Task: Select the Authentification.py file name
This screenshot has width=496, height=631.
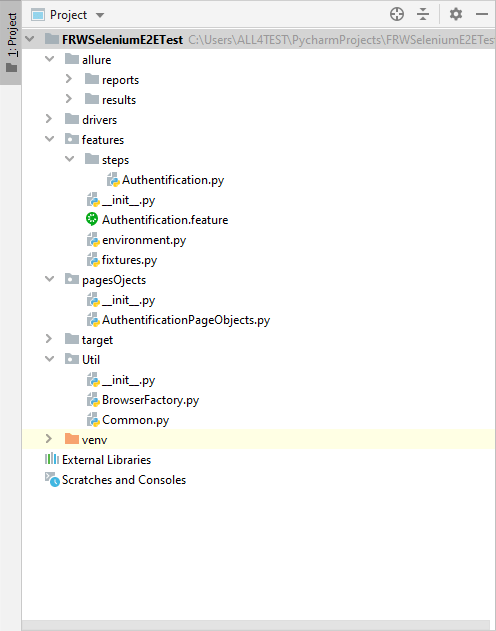Action: coord(173,180)
